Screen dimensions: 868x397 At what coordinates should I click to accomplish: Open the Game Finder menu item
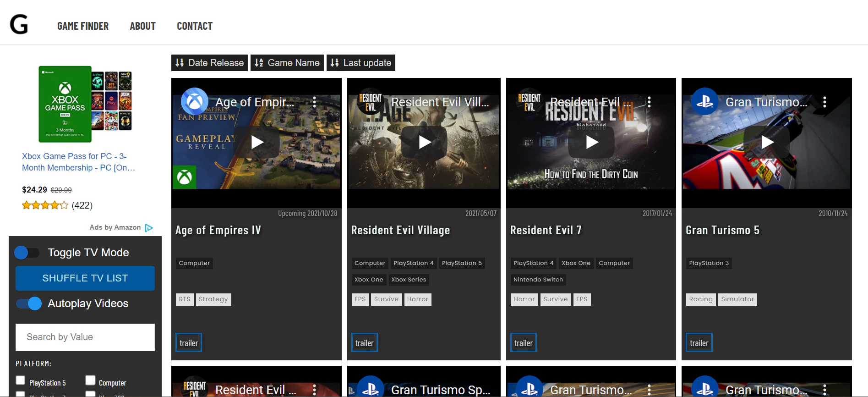click(x=83, y=26)
